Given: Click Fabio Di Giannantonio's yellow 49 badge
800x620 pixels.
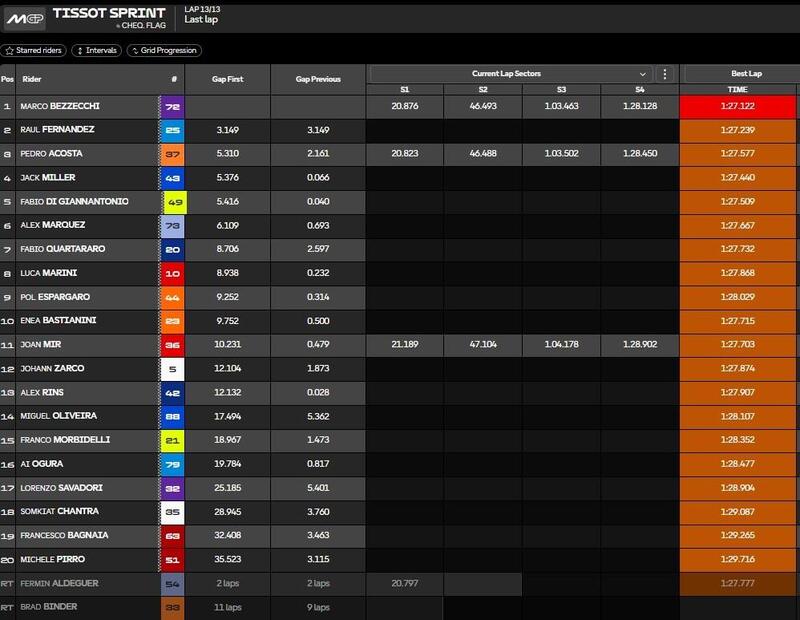Looking at the screenshot, I should (174, 201).
